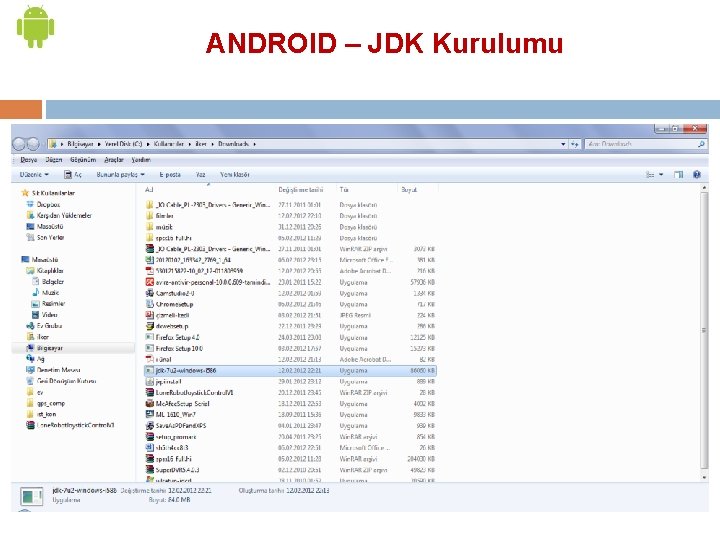Image resolution: width=720 pixels, height=540 pixels.
Task: Click the Ev Grubu icon
Action: pos(30,326)
